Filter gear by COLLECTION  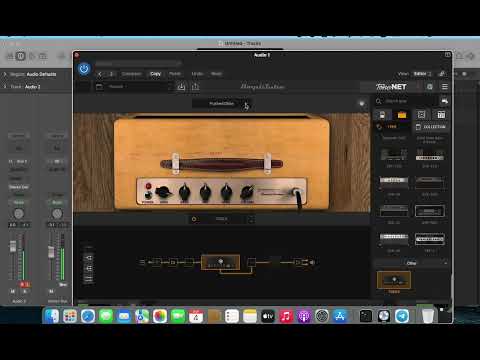coord(431,127)
